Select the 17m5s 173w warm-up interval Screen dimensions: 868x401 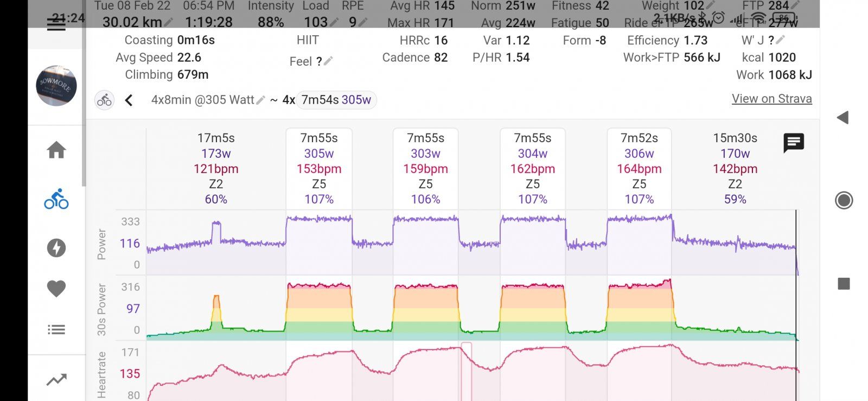(216, 168)
